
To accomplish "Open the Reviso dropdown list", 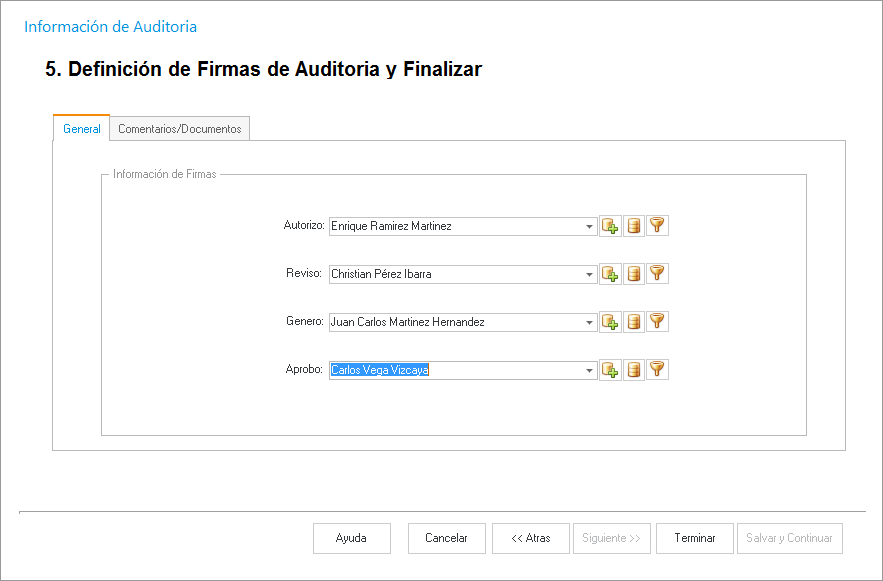I will click(590, 275).
